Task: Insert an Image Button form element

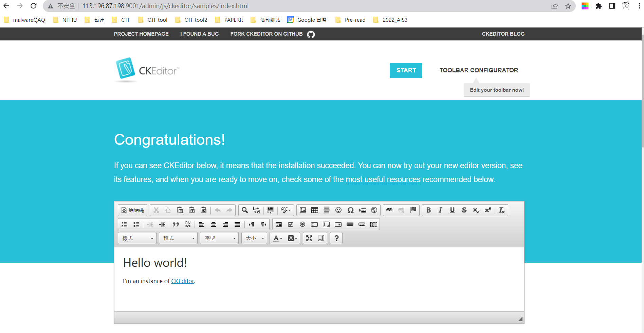Action: point(362,225)
